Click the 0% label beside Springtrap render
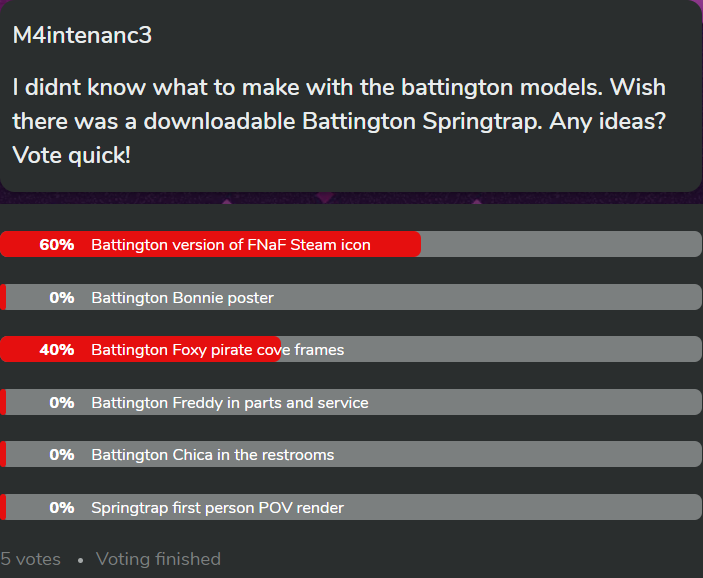 pyautogui.click(x=62, y=508)
